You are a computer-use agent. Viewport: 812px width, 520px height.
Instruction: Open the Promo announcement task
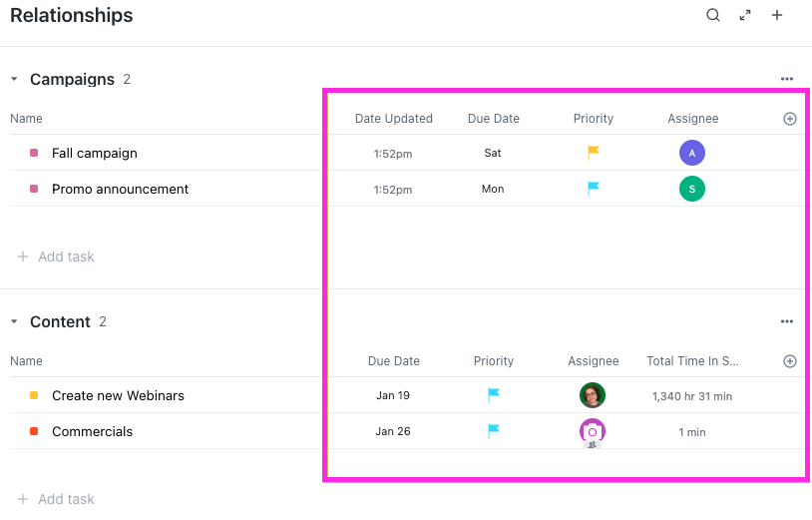120,189
